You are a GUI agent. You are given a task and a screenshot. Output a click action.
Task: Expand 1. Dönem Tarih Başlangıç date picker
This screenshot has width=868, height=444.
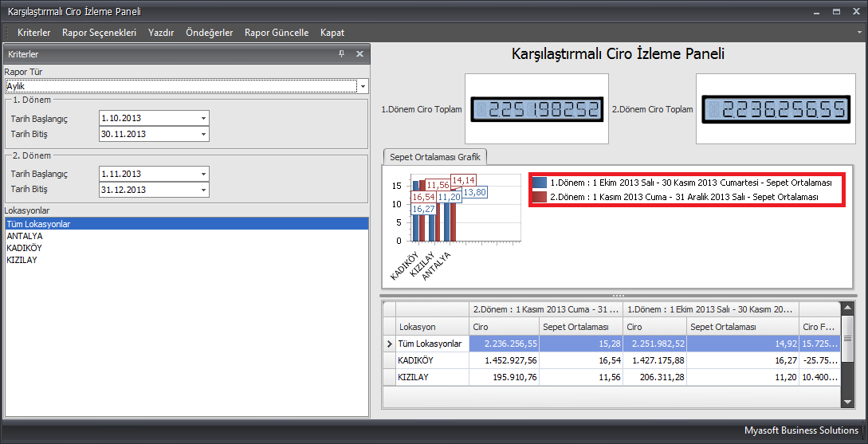click(x=203, y=119)
